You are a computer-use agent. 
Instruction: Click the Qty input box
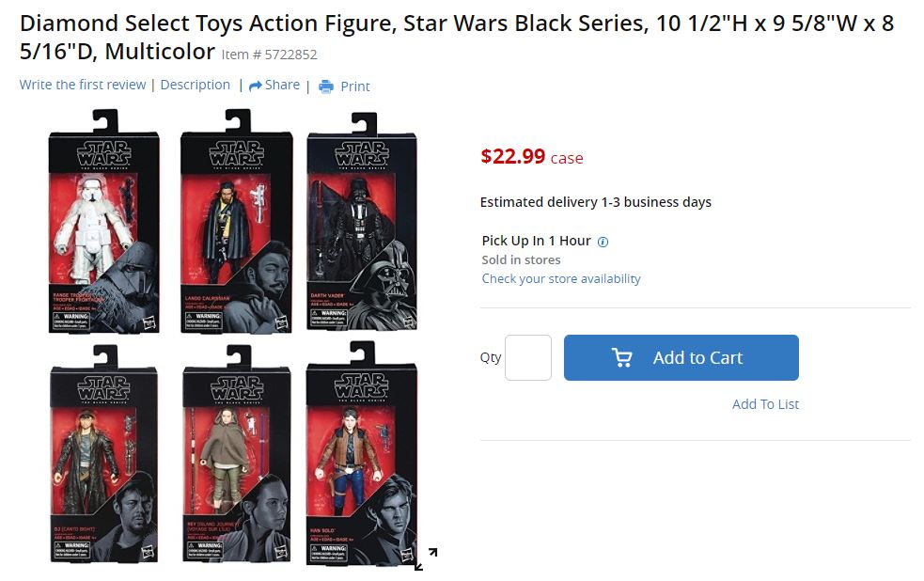(x=528, y=358)
